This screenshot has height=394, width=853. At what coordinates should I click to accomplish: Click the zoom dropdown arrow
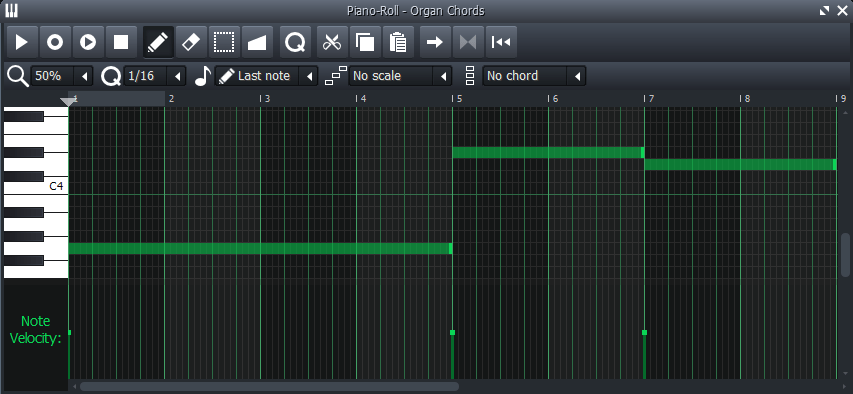pos(84,76)
